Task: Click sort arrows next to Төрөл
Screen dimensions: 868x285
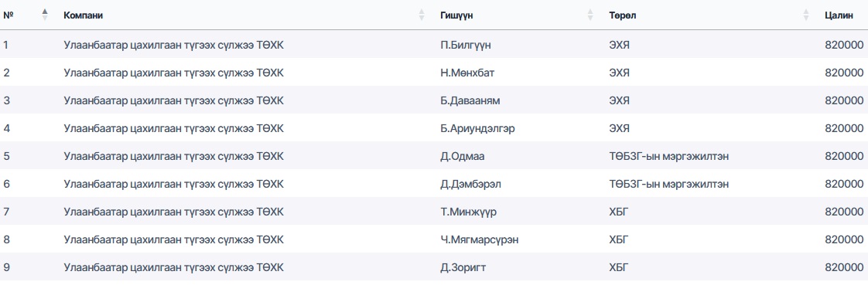Action: (806, 15)
